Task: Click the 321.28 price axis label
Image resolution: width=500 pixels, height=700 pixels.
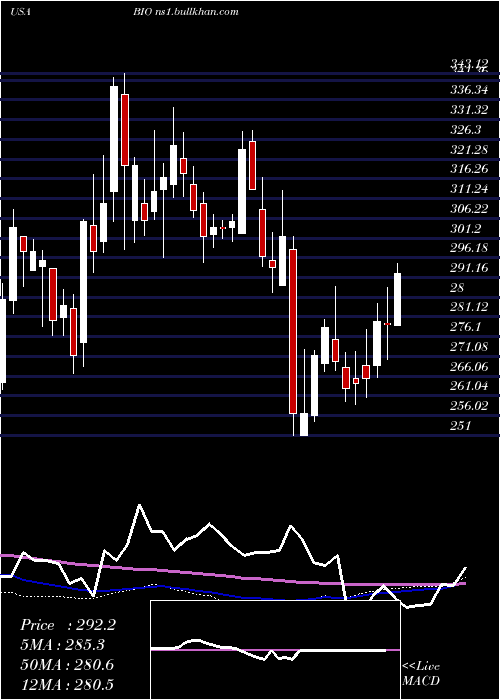Action: (x=469, y=150)
